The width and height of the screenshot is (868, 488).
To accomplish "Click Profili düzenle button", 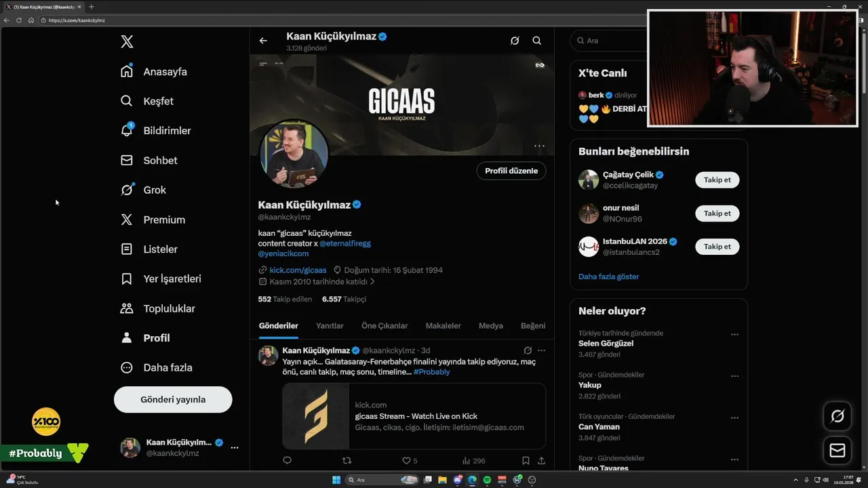I will (x=511, y=171).
